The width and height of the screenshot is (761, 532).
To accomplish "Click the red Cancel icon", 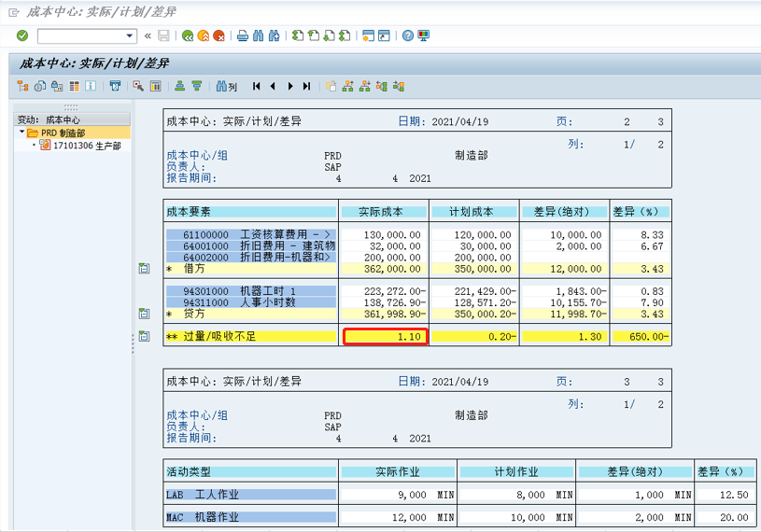I will click(218, 35).
